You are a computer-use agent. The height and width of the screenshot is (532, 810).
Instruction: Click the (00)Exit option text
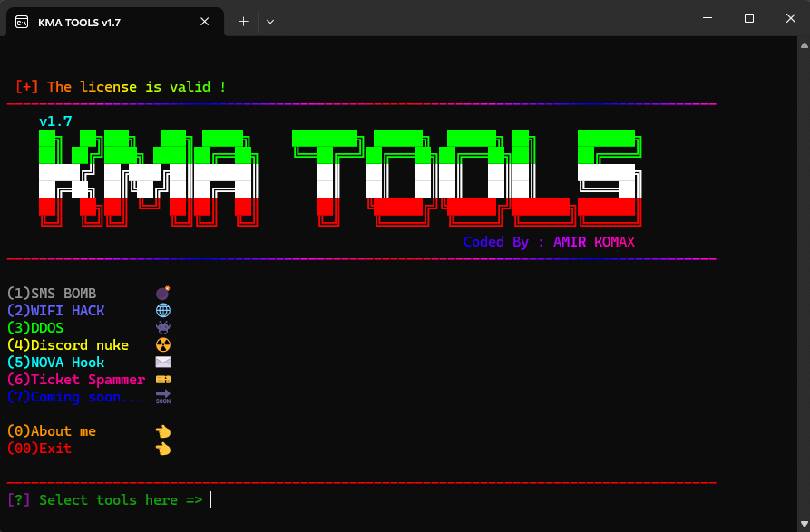pos(39,449)
